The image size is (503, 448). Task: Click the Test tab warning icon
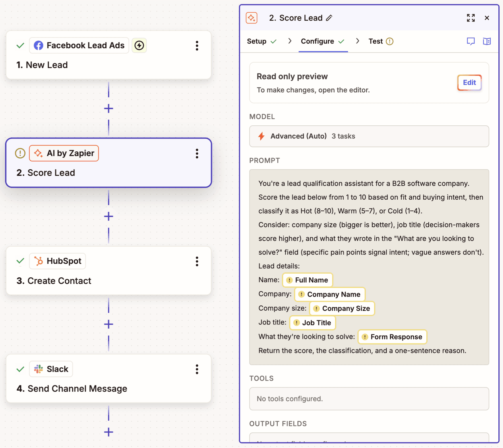390,41
